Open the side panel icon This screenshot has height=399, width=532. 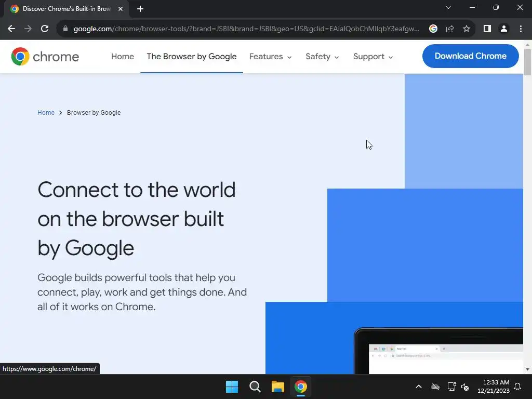[x=487, y=29]
